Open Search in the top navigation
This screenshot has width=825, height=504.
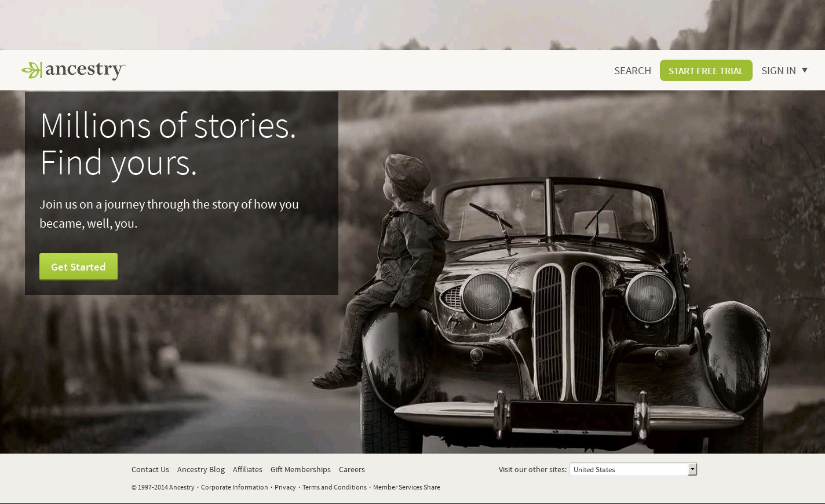pos(633,70)
